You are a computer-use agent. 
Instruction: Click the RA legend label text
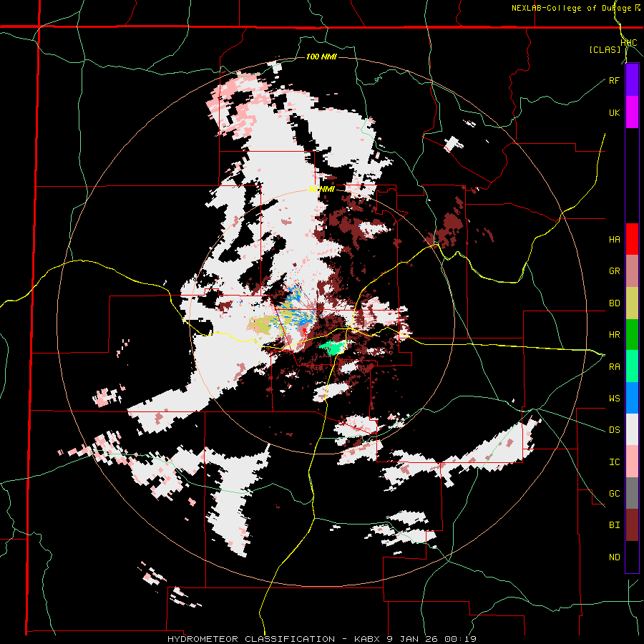pos(615,367)
